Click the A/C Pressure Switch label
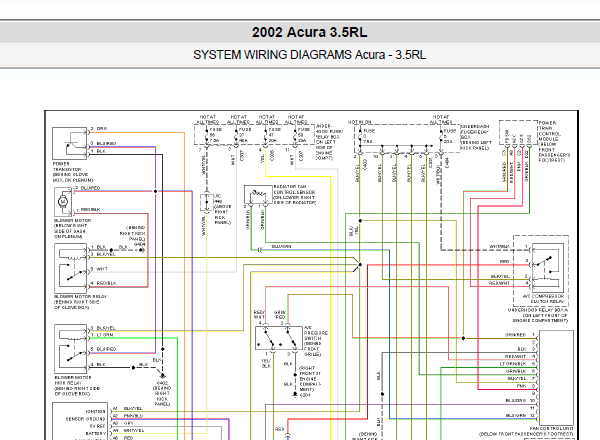This screenshot has width=600, height=440. pos(316,341)
